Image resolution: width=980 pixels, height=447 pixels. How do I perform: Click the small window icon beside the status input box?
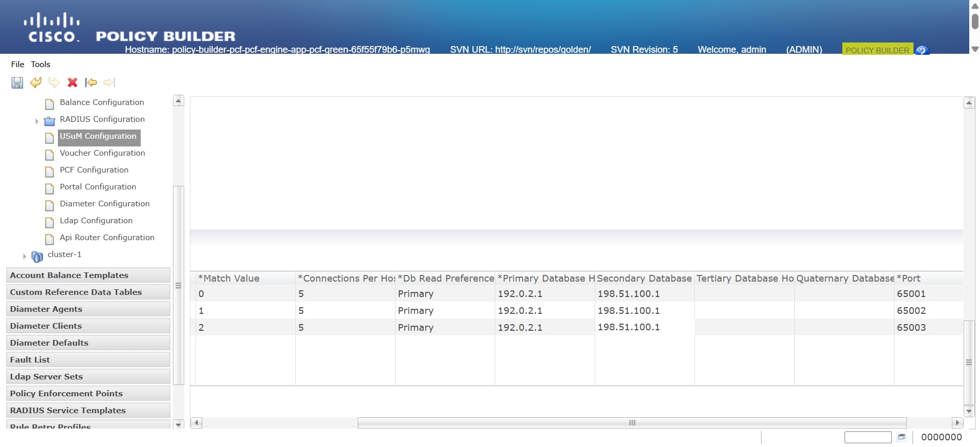pos(902,437)
